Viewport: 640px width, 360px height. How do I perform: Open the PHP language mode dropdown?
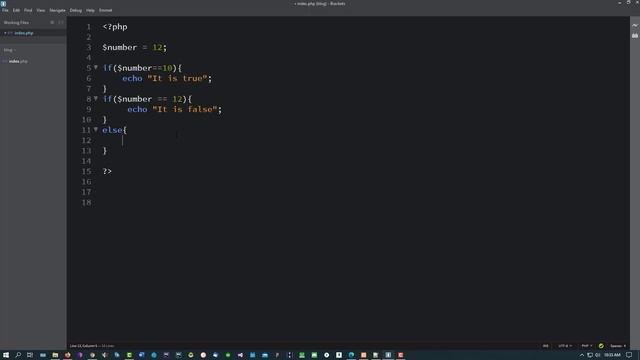587,346
